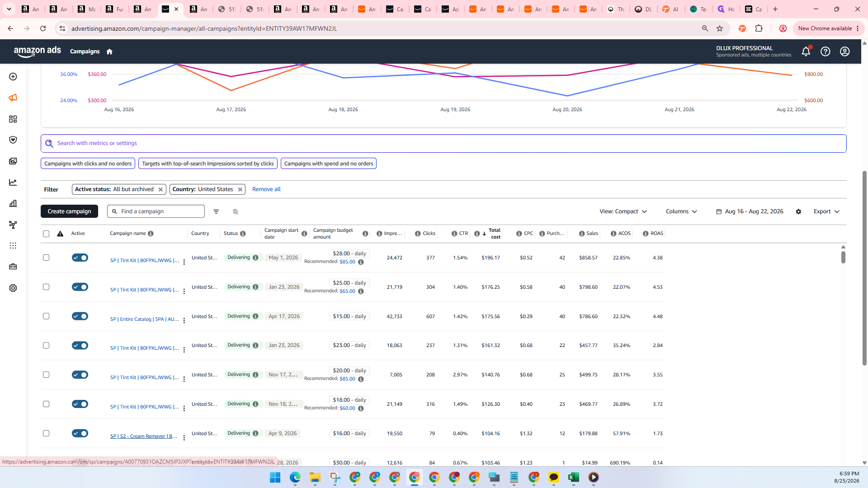Select the megaphone campaigns sidebar icon
868x488 pixels.
13,98
